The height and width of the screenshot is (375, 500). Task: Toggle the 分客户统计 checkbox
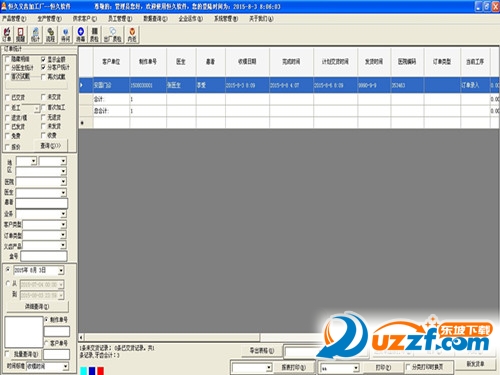tap(43, 67)
